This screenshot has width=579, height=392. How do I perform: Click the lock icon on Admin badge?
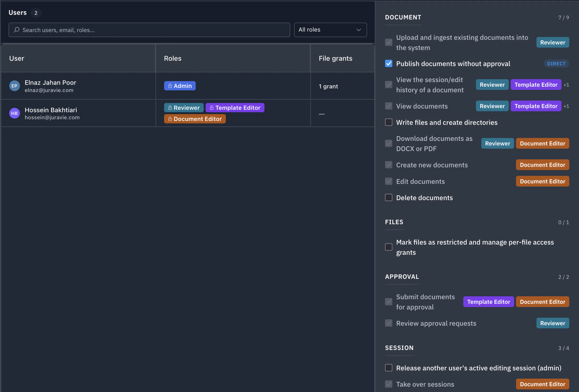pyautogui.click(x=170, y=86)
